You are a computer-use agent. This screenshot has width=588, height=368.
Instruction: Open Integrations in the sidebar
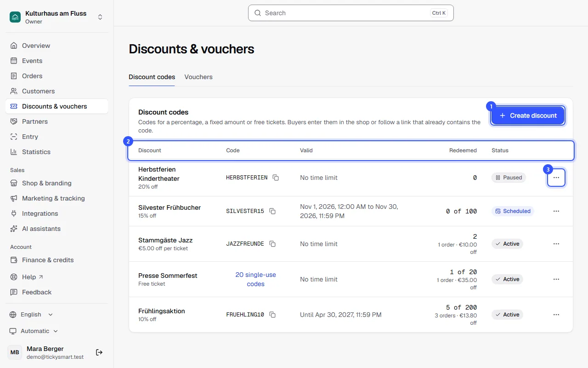pyautogui.click(x=57, y=213)
